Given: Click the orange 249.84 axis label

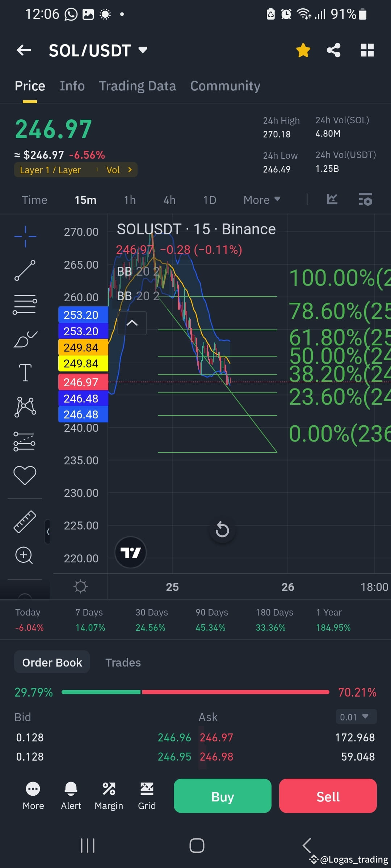Looking at the screenshot, I should pyautogui.click(x=83, y=347).
